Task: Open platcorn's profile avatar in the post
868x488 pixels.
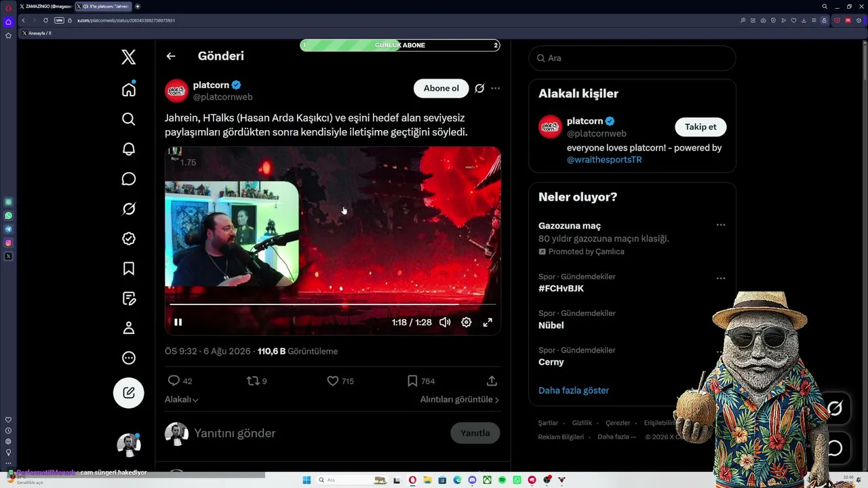Action: pyautogui.click(x=176, y=91)
